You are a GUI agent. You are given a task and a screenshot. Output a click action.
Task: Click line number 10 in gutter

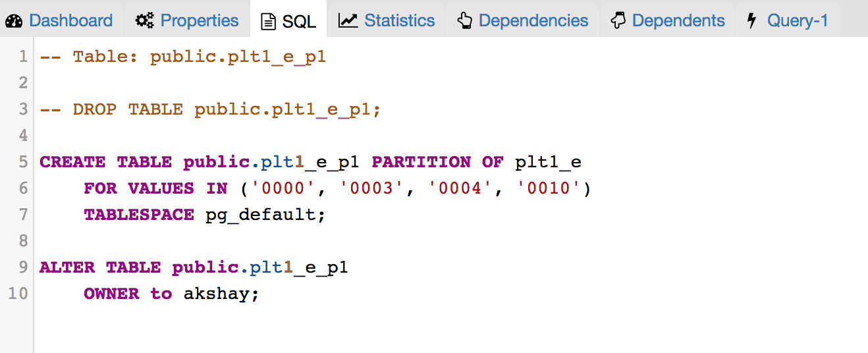tap(18, 294)
